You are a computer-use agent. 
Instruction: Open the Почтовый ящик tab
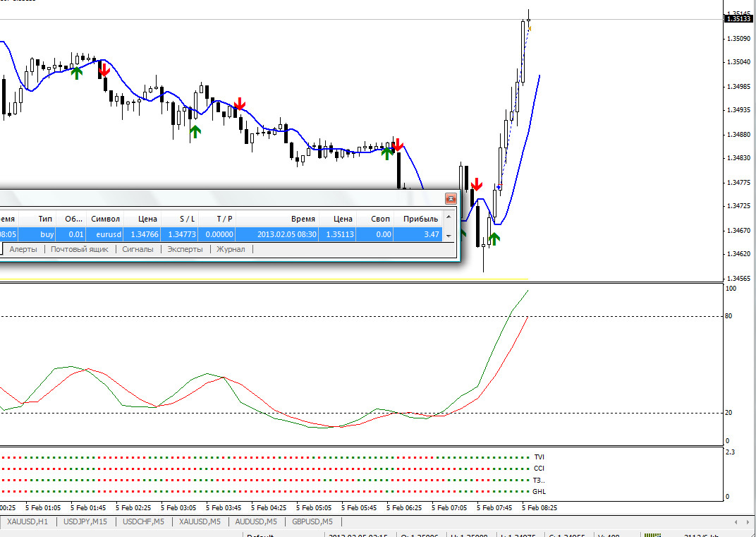(x=80, y=249)
